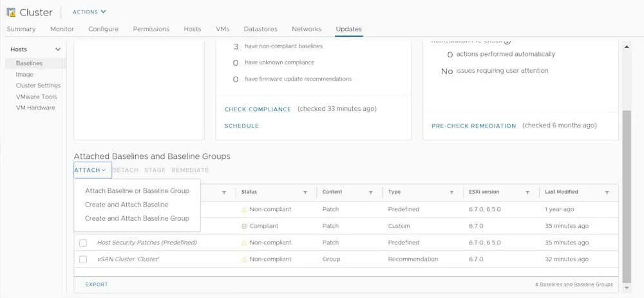Click '32 minutes ago' cell
The width and height of the screenshot is (644, 298).
pyautogui.click(x=566, y=259)
